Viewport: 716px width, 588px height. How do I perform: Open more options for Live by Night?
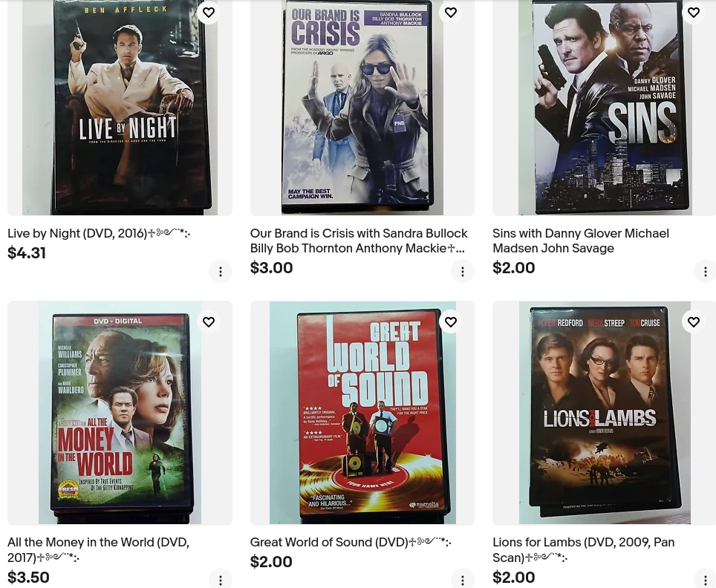pos(221,272)
